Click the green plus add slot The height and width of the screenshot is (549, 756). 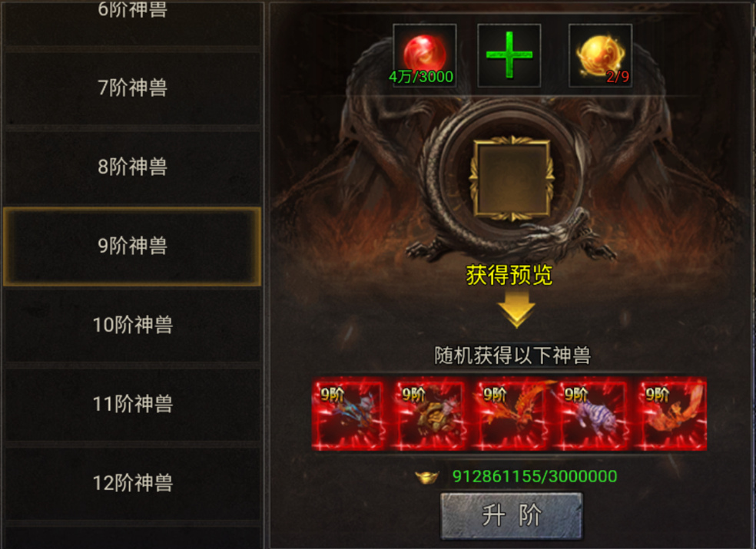pyautogui.click(x=509, y=55)
